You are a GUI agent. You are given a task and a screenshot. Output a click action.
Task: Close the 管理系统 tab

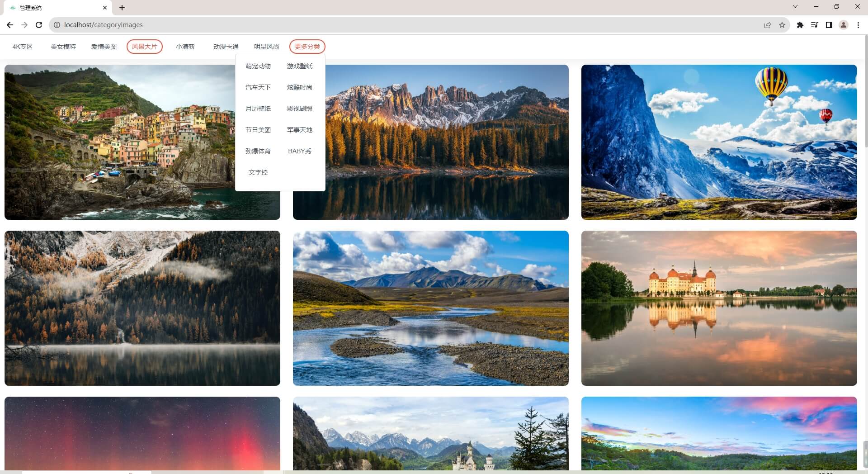(x=105, y=8)
